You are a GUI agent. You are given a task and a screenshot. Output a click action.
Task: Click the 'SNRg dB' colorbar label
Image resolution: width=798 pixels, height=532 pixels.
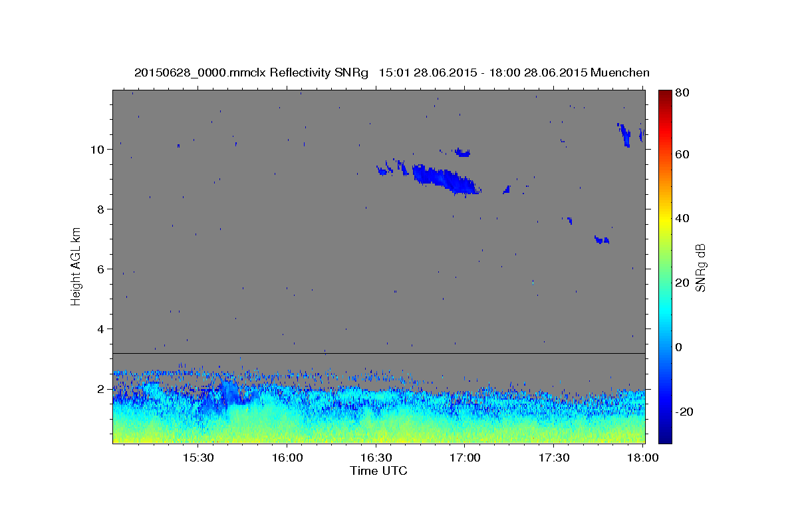click(700, 267)
